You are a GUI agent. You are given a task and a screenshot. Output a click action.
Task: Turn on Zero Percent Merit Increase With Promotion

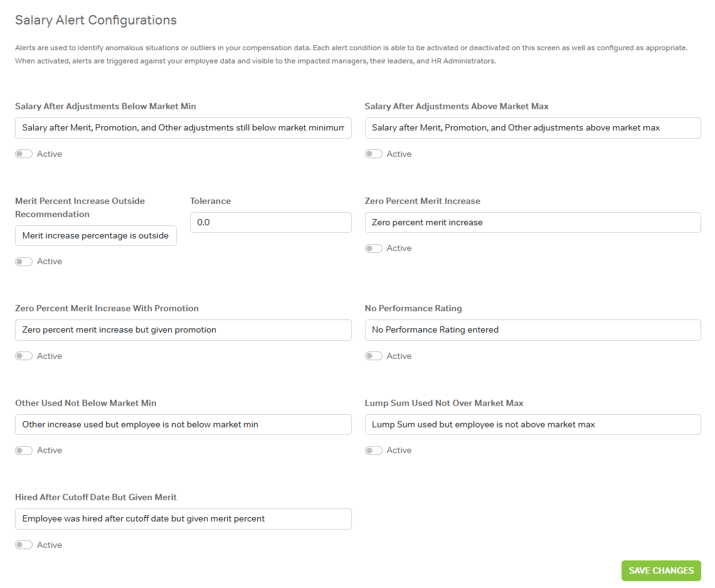point(24,356)
